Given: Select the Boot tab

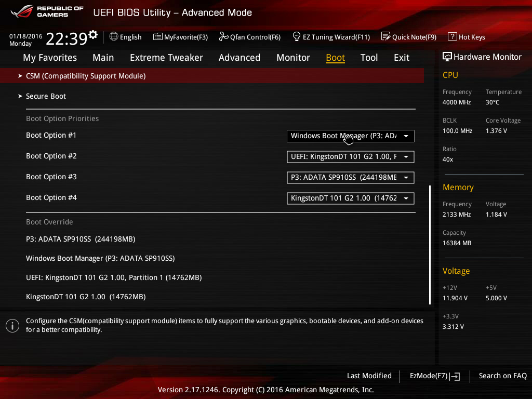Looking at the screenshot, I should coord(335,58).
